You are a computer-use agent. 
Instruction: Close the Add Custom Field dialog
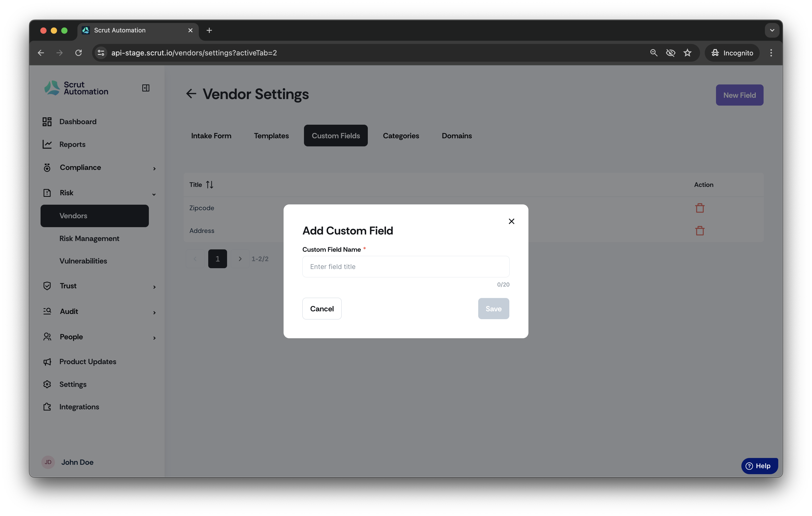tap(511, 221)
